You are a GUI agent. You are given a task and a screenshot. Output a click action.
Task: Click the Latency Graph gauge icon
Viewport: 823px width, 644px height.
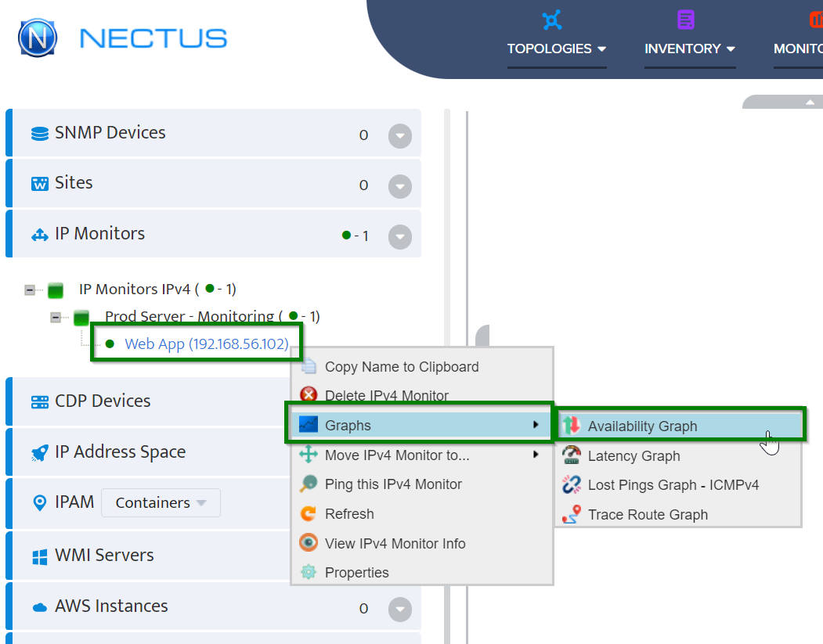[x=571, y=455]
